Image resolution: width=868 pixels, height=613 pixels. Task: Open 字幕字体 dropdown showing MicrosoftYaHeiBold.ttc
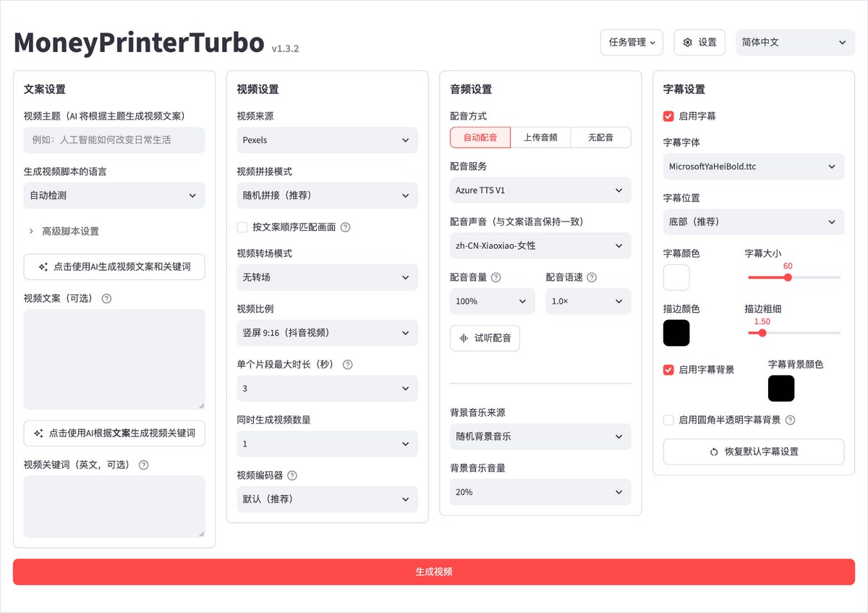pyautogui.click(x=754, y=166)
